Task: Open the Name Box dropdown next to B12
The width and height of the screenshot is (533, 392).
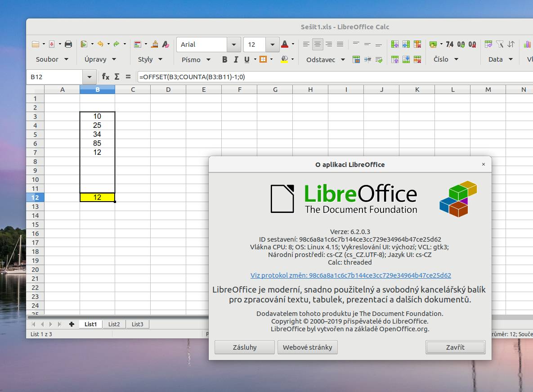Action: click(x=90, y=77)
